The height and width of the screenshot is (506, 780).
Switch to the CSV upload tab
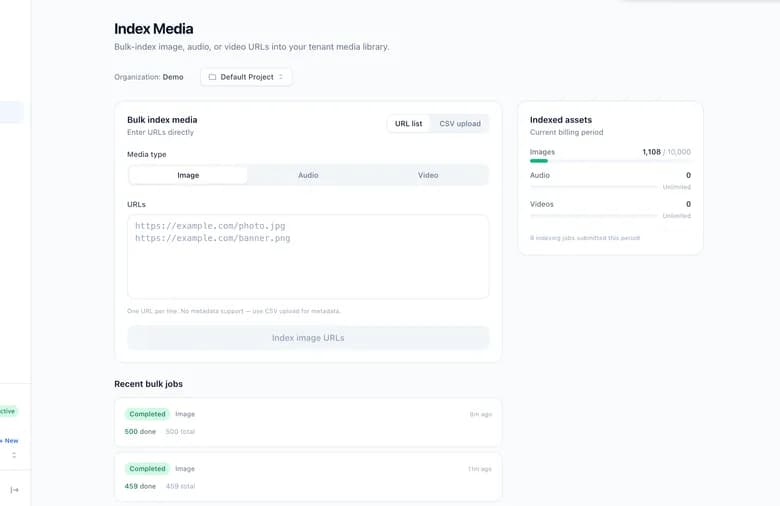(x=460, y=124)
